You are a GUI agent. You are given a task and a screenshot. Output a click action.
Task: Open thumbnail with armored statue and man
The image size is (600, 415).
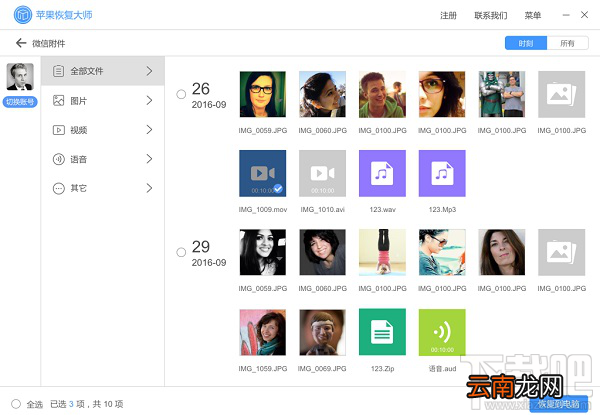coord(502,94)
